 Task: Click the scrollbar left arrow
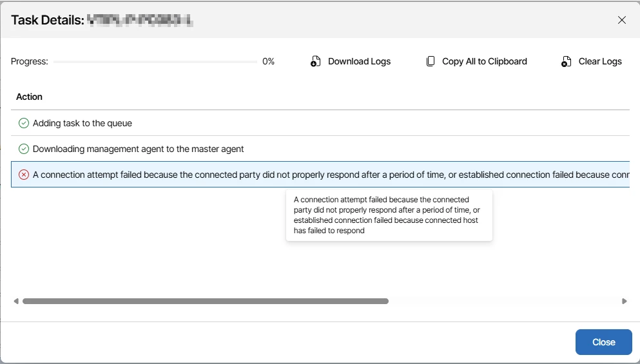click(x=16, y=301)
